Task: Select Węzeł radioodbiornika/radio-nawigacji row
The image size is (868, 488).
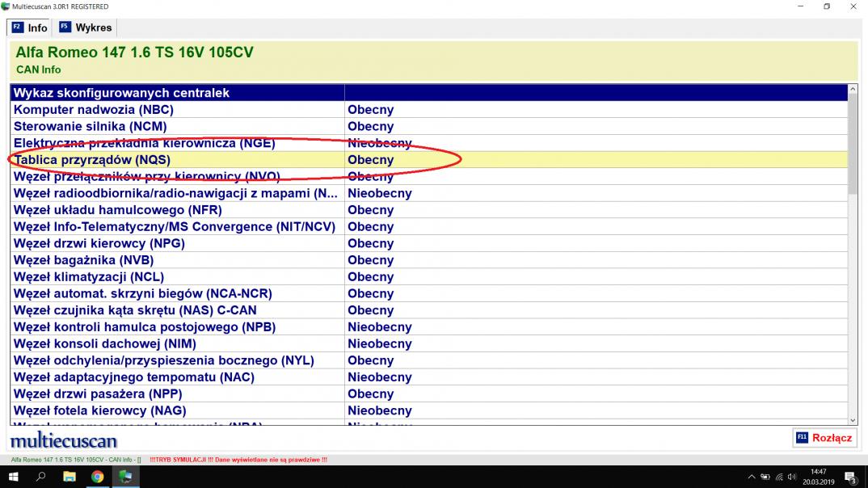Action: [428, 193]
